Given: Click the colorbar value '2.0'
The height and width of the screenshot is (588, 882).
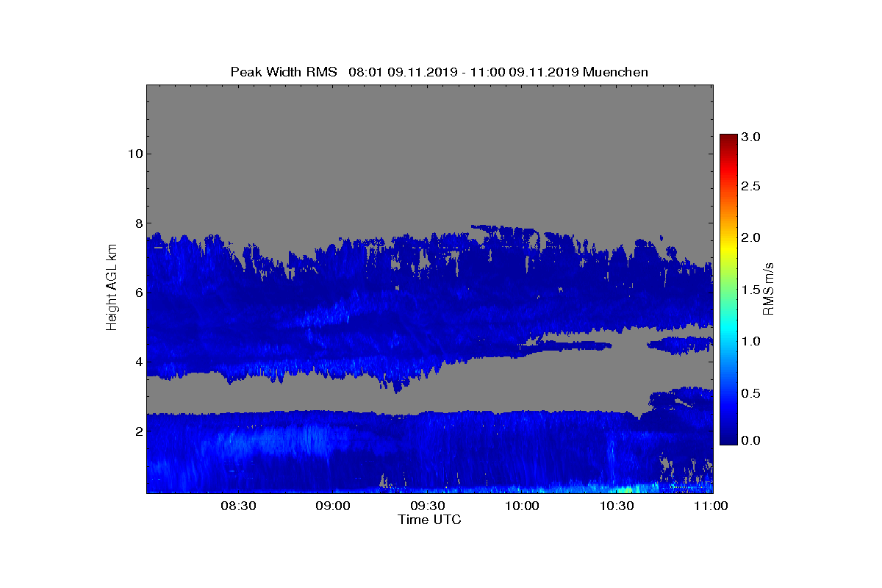Looking at the screenshot, I should (x=751, y=237).
